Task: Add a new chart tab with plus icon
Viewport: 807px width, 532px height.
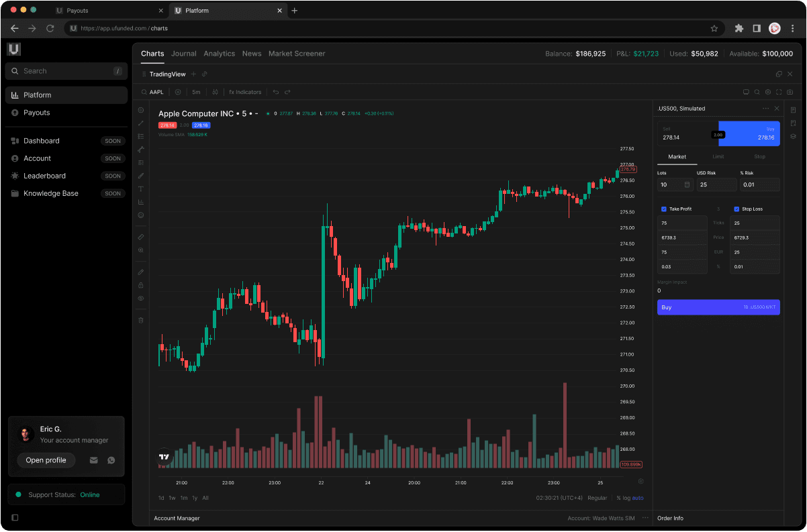Action: [193, 74]
